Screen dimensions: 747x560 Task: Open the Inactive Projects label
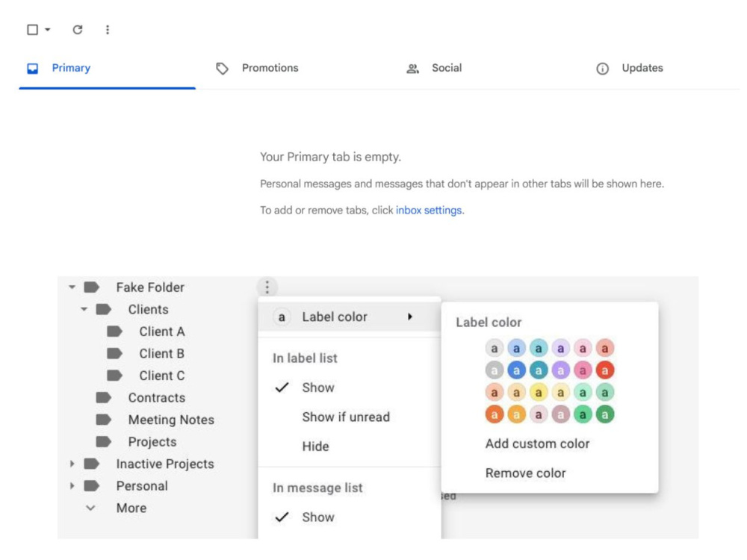(165, 464)
